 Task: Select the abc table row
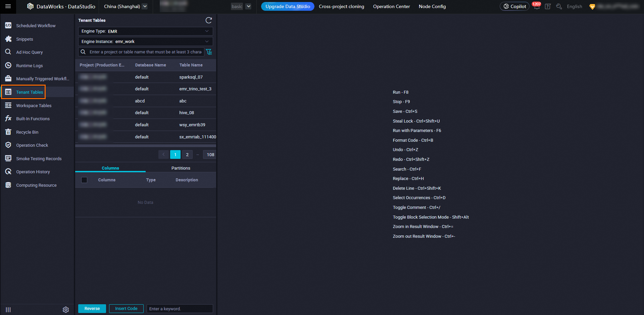coord(146,101)
